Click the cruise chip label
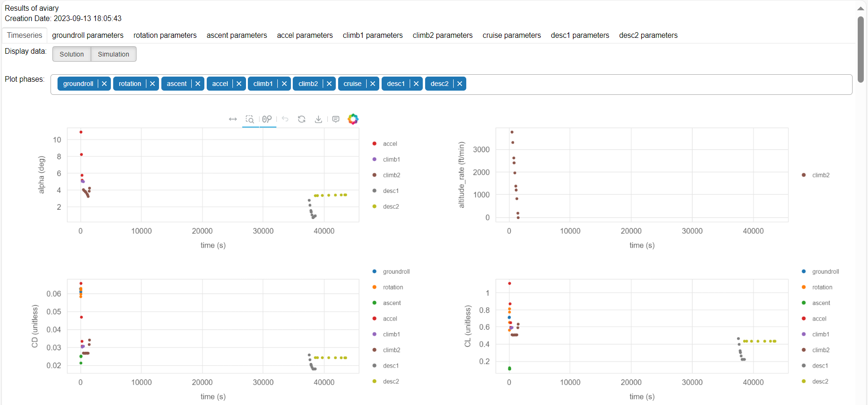 353,84
